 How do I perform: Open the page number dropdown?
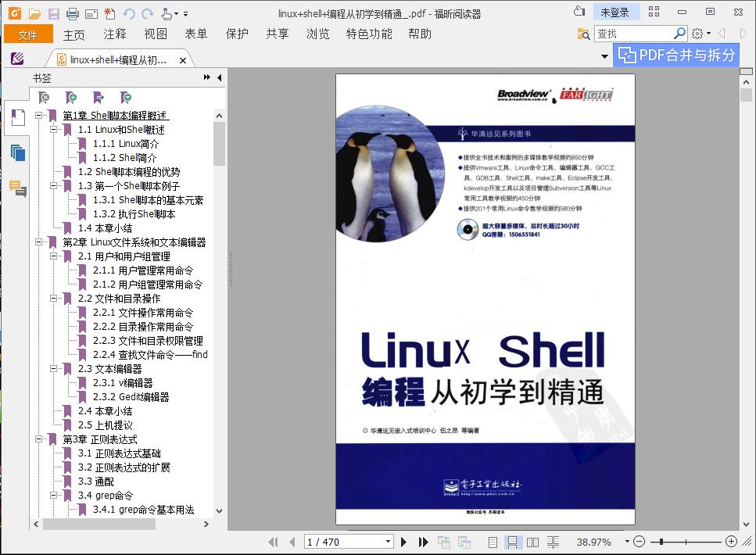coord(388,542)
